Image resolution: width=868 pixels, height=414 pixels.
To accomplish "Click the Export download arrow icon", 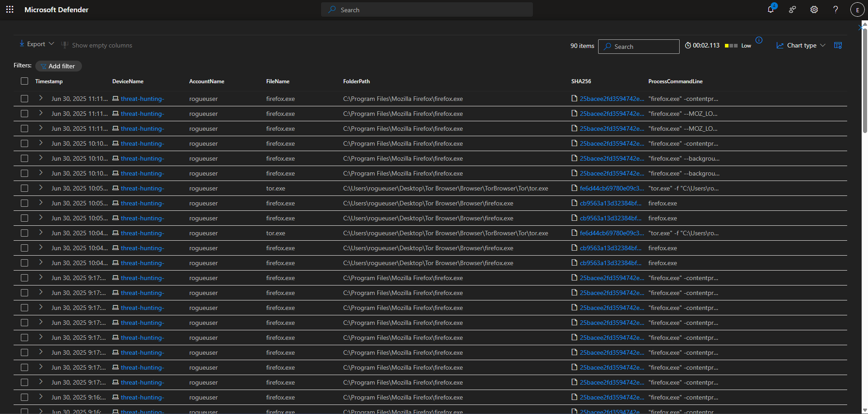I will [x=22, y=43].
